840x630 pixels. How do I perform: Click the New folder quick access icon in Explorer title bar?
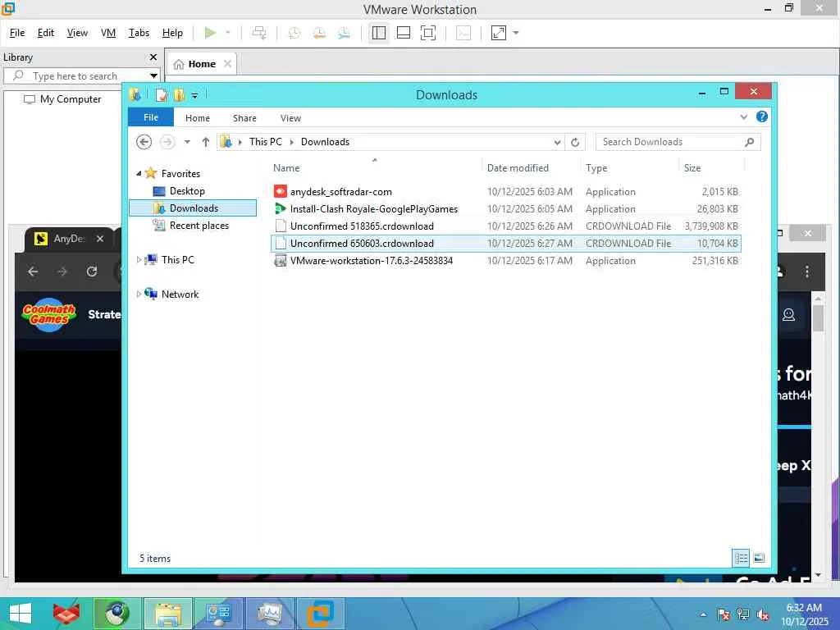[180, 95]
